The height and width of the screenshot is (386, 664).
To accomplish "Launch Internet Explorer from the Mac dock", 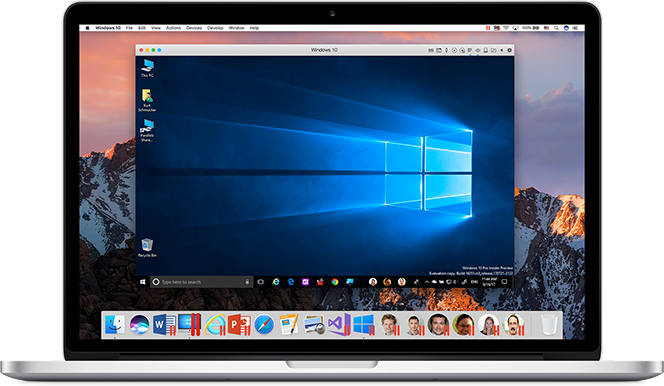I will tap(215, 325).
